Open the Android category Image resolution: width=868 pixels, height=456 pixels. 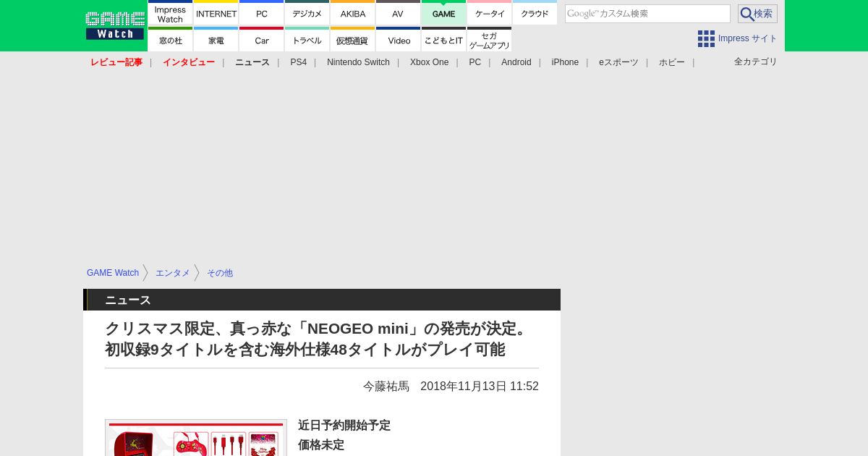(x=516, y=62)
